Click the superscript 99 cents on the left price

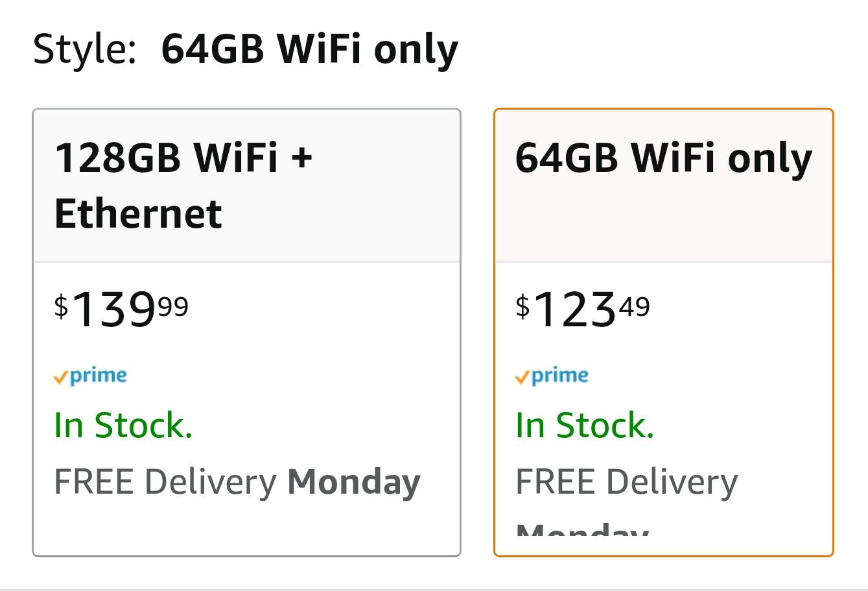pos(173,305)
